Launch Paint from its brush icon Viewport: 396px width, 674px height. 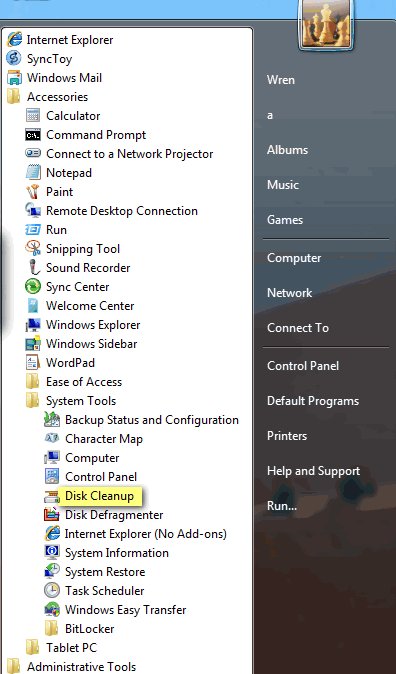click(33, 191)
